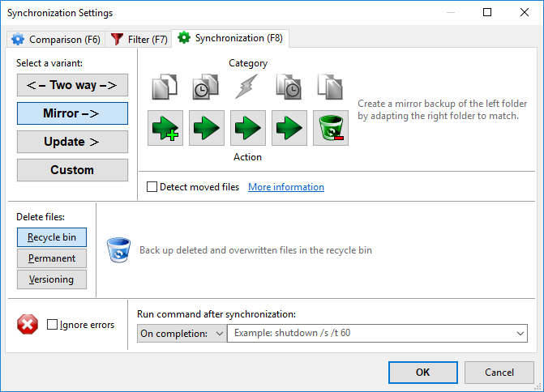
Task: Toggle the delete-right recycle bin action
Action: (x=331, y=128)
